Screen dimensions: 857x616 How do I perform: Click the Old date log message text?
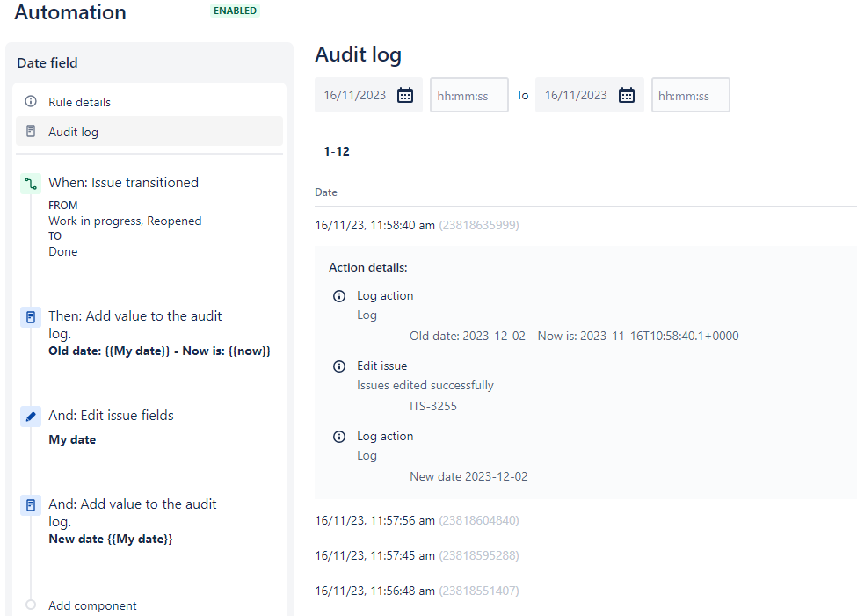tap(574, 336)
